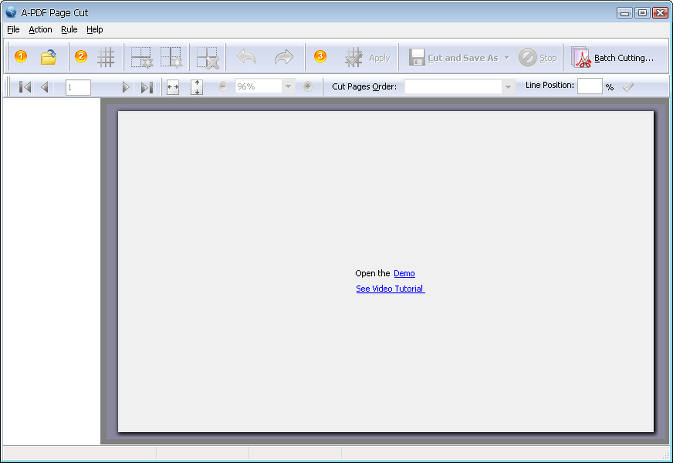Click See Video Tutorial link

tap(390, 289)
